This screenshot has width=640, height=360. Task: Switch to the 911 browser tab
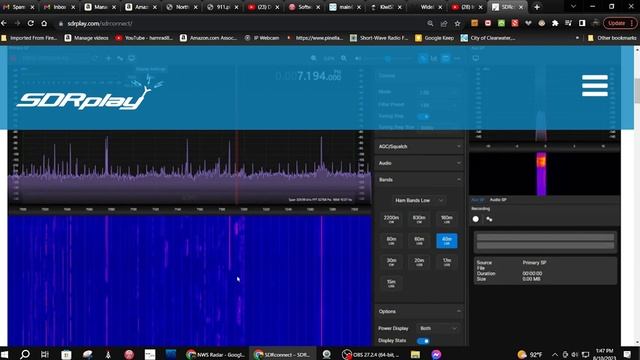223,7
